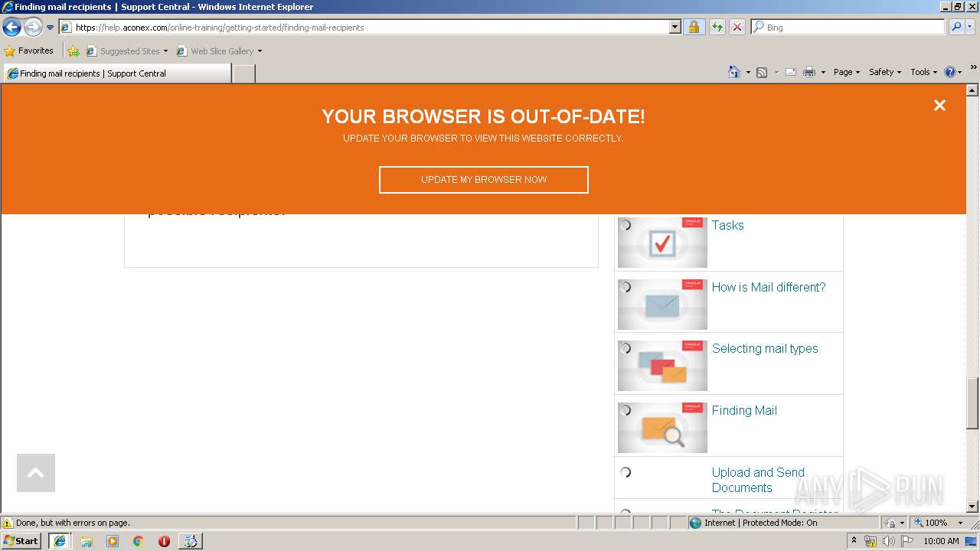
Task: Open the search provider dropdown arrow
Action: pos(970,27)
